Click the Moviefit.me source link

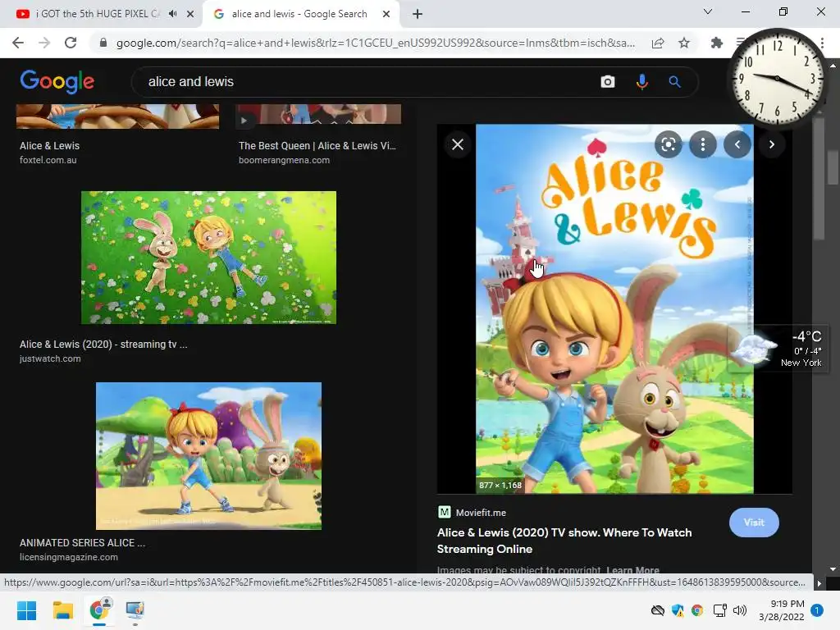472,513
